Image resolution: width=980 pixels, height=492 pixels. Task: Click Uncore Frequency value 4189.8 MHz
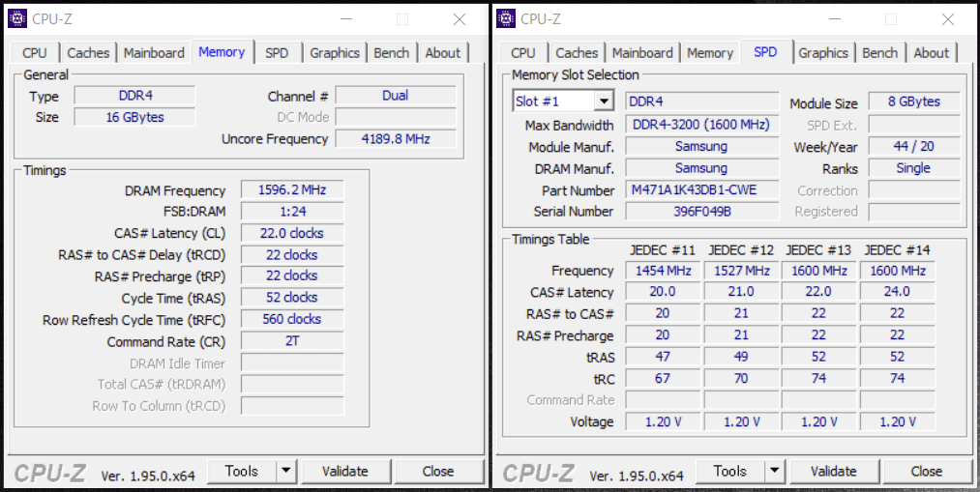[397, 138]
